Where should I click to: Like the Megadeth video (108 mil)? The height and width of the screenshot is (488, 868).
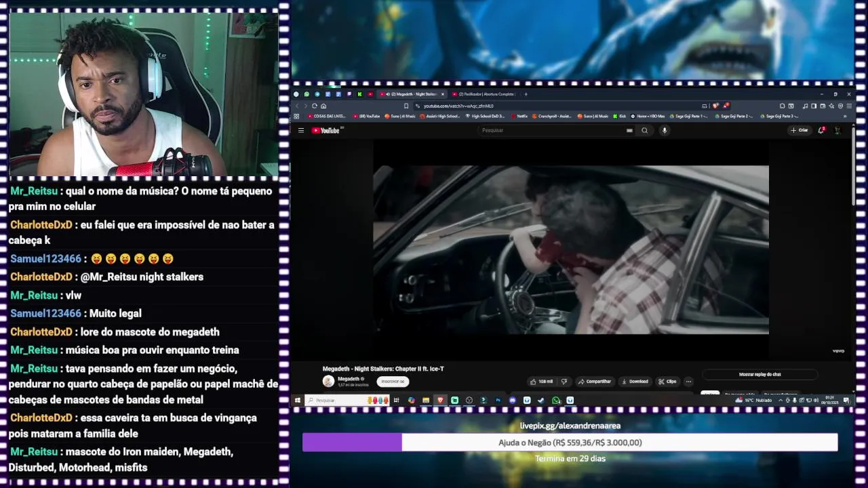click(x=542, y=382)
